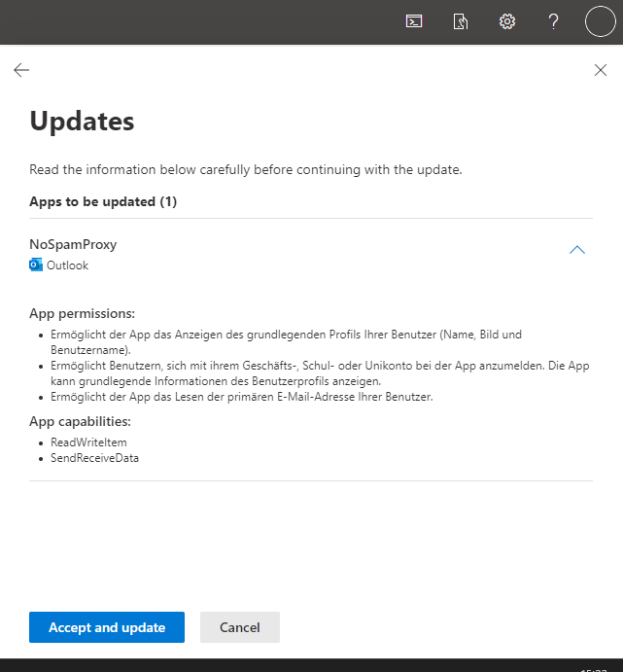Screen dimensions: 623x672
Task: Click the Cancel button
Action: [x=240, y=627]
